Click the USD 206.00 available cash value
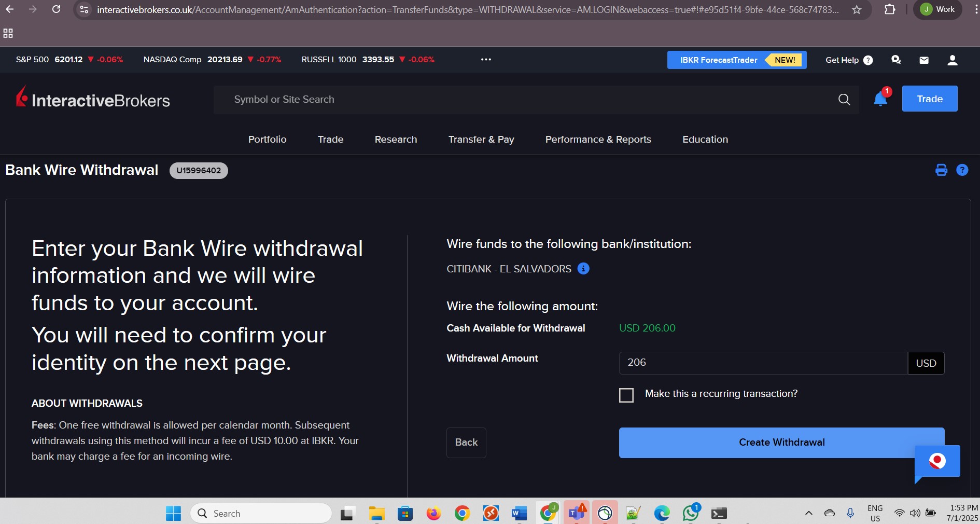This screenshot has width=980, height=524. [x=647, y=328]
